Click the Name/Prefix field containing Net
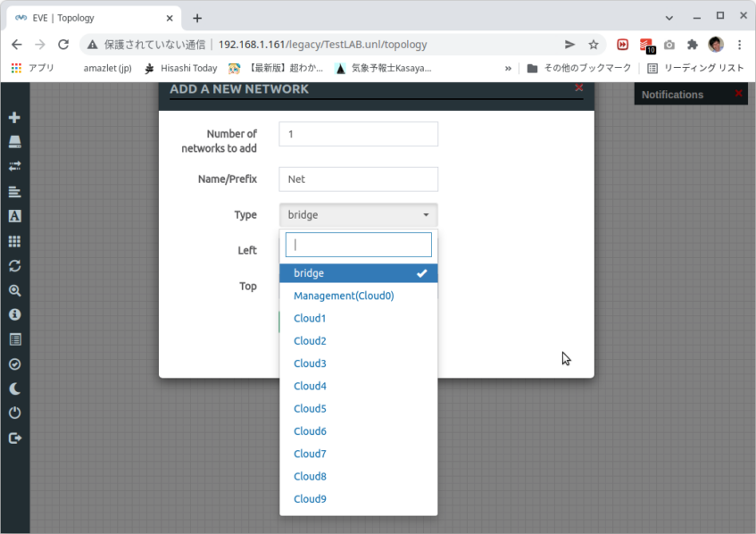756x534 pixels. coord(358,179)
